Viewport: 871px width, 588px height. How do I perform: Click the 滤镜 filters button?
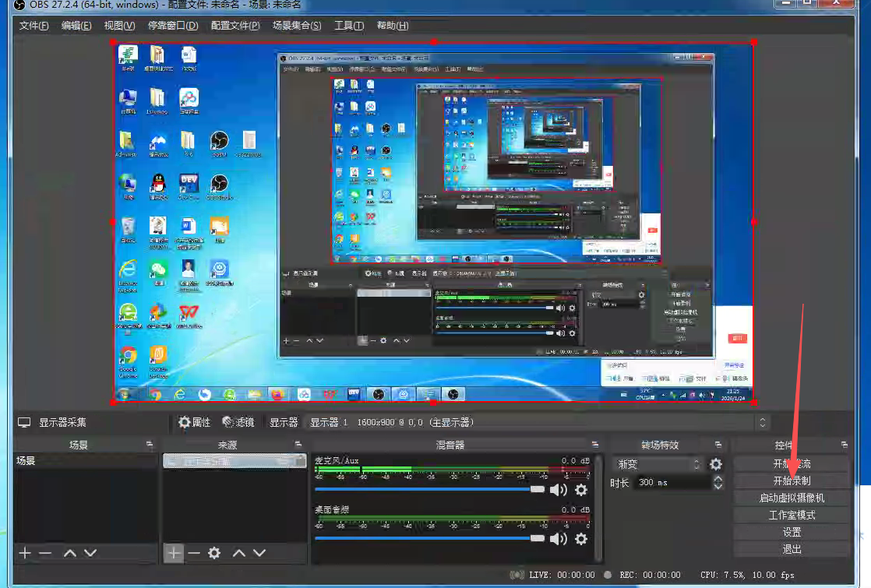point(238,422)
